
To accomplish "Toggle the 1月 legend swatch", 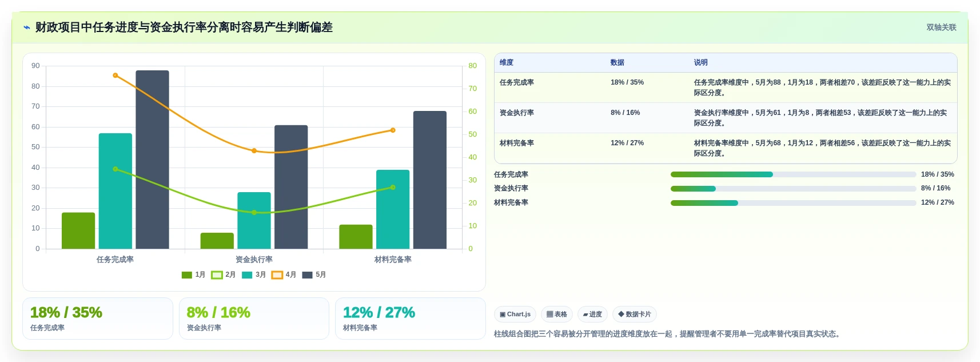I will pos(186,275).
